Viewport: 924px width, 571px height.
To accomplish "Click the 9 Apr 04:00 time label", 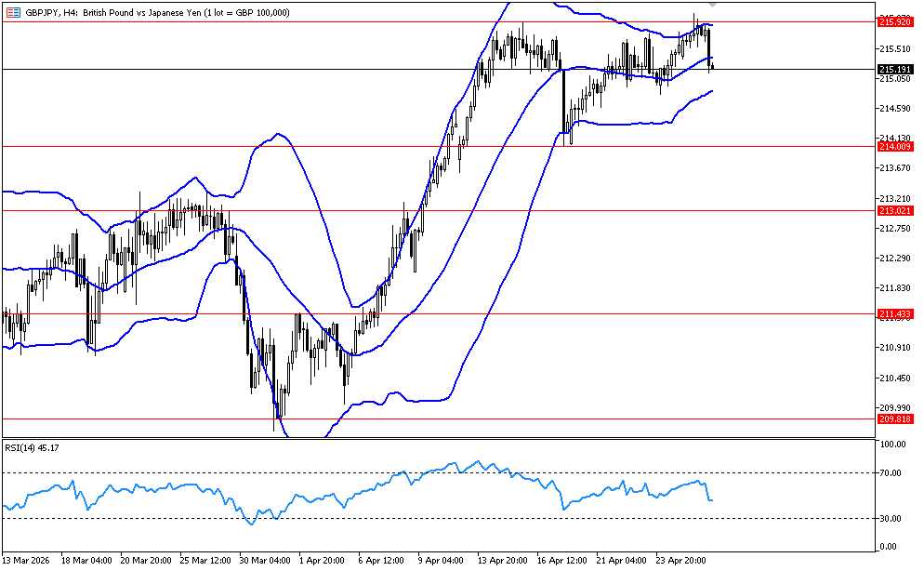I will click(442, 561).
